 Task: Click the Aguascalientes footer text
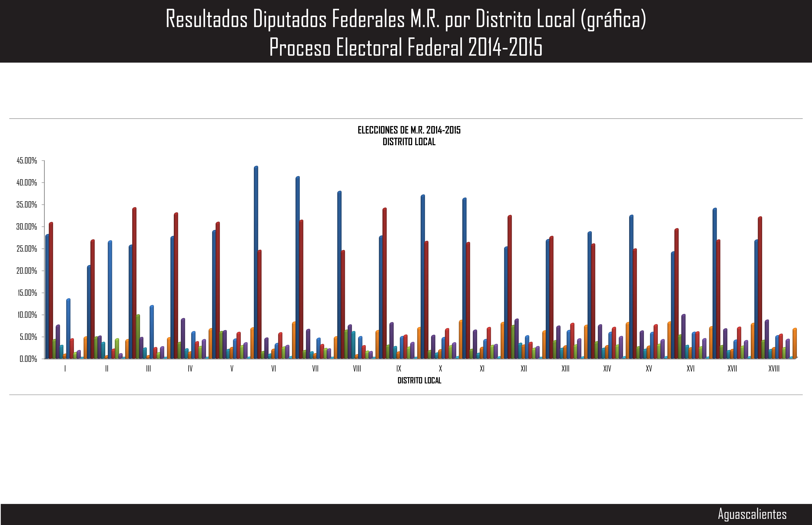pos(752,514)
